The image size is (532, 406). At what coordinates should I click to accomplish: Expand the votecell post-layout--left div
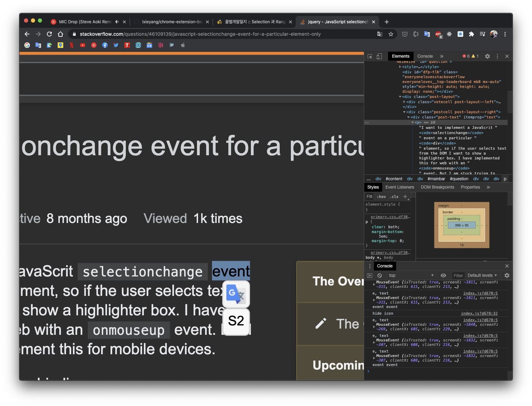[404, 102]
